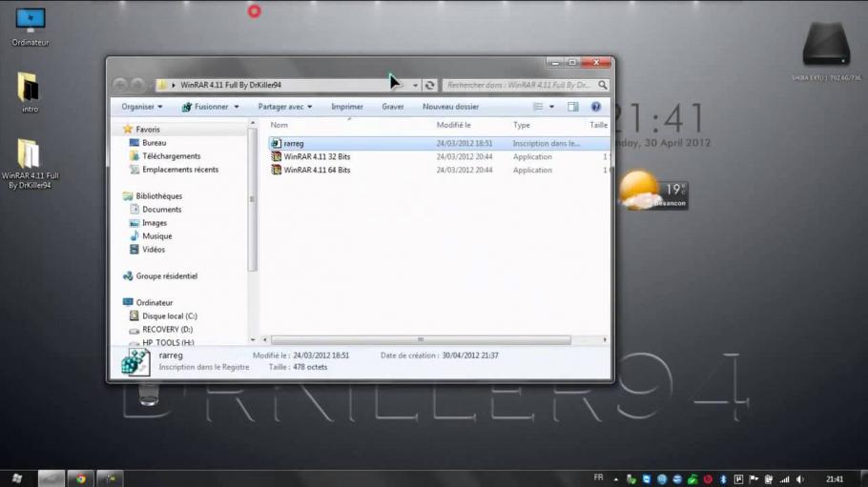Open Emplacements récents in navigation pane
Viewport: 868px width, 487px height.
point(180,170)
